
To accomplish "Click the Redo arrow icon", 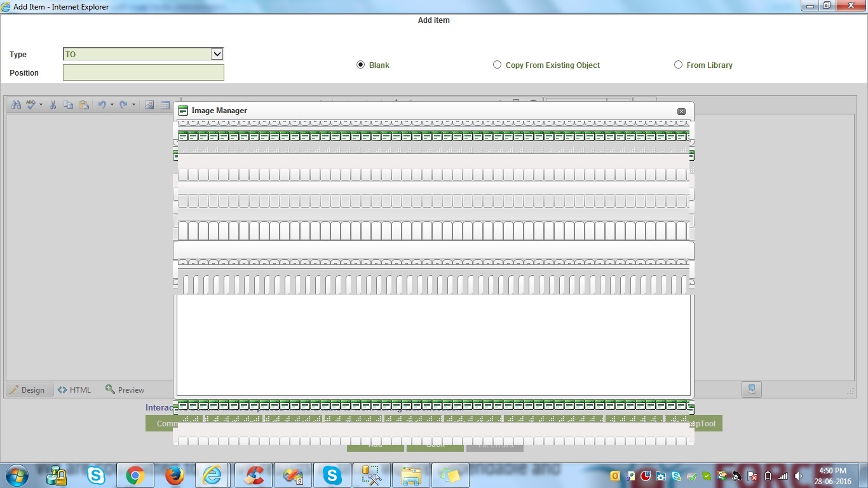I will 123,105.
